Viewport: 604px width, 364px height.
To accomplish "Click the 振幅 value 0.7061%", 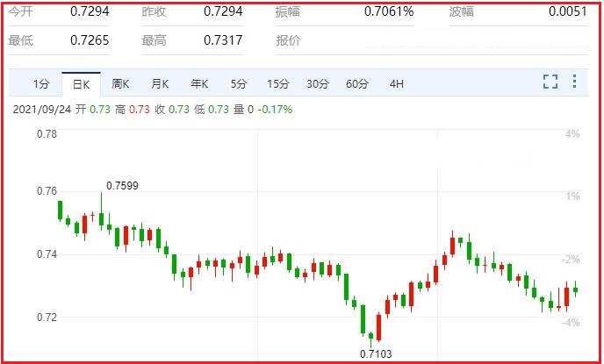I will (389, 11).
